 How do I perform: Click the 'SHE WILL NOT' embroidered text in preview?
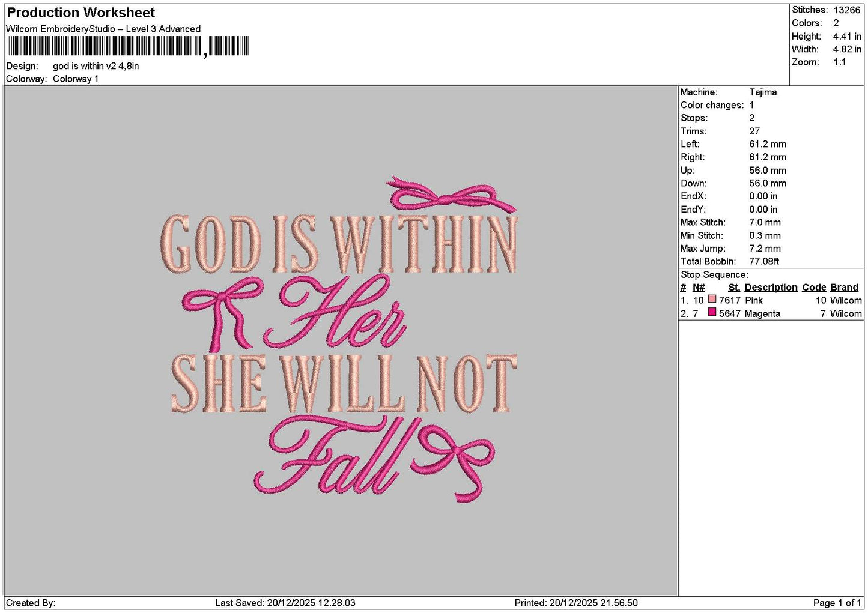pyautogui.click(x=344, y=383)
